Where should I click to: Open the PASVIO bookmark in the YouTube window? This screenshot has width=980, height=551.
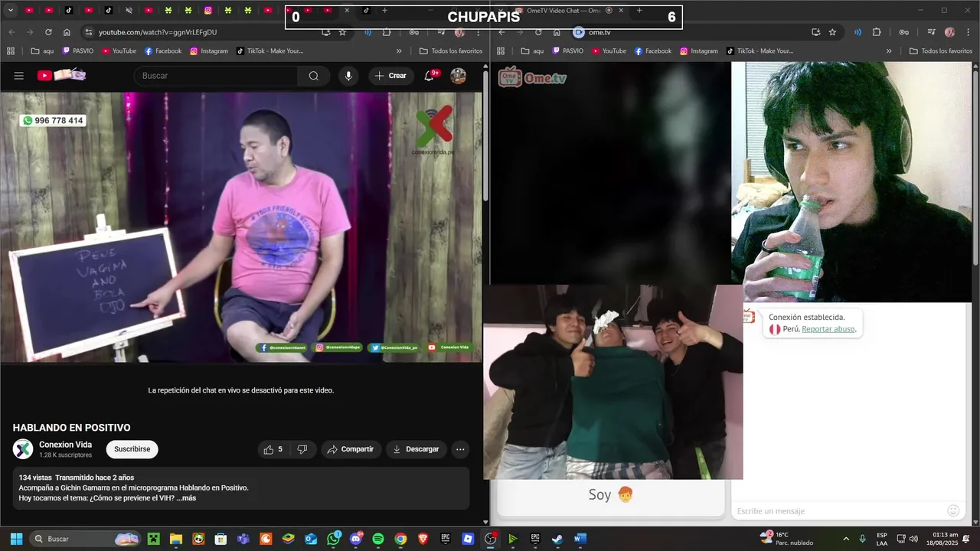tap(78, 51)
